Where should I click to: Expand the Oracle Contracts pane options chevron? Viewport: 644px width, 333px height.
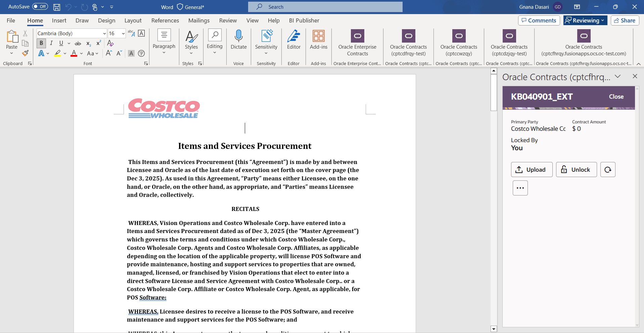coord(617,76)
